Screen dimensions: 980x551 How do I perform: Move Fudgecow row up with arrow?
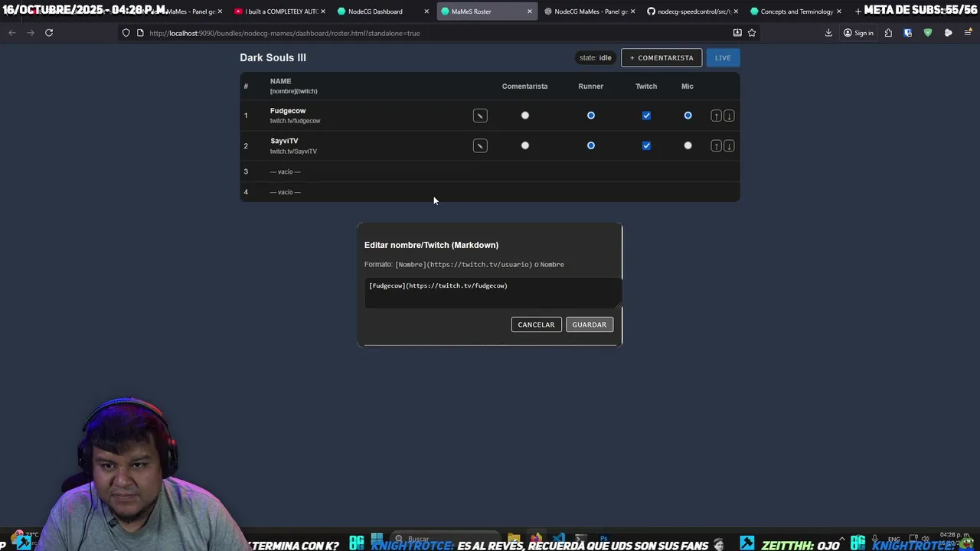click(x=716, y=116)
